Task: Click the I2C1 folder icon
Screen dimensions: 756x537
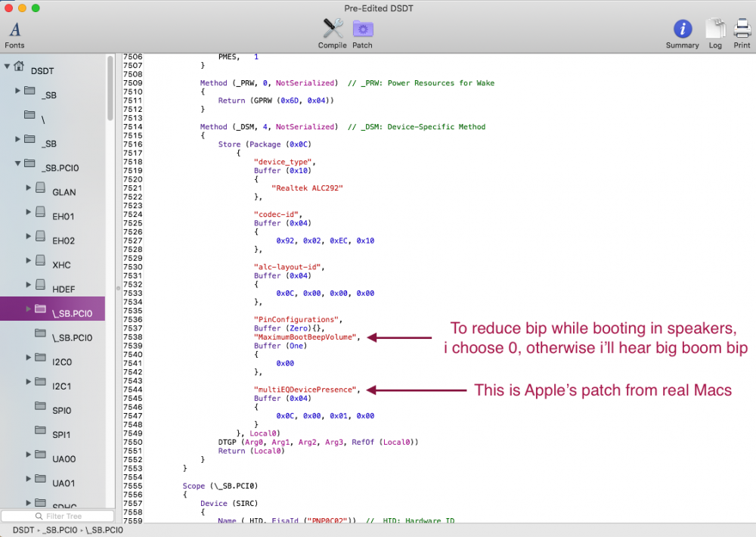Action: click(41, 381)
